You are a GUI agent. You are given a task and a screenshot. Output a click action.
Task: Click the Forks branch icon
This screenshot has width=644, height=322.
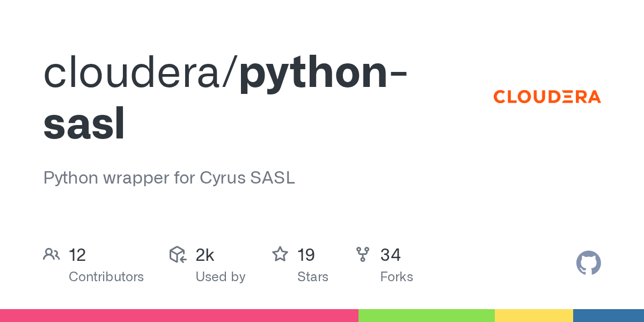(363, 254)
